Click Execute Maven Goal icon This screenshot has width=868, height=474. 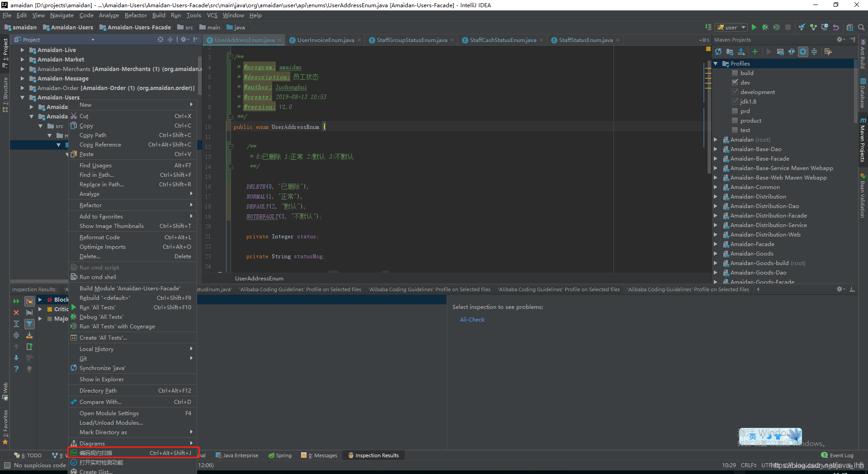[x=780, y=52]
